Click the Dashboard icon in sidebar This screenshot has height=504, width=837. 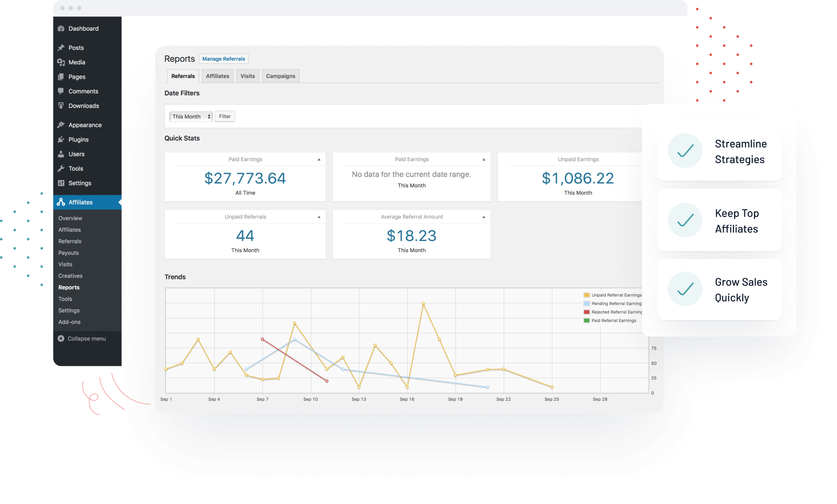(x=61, y=28)
